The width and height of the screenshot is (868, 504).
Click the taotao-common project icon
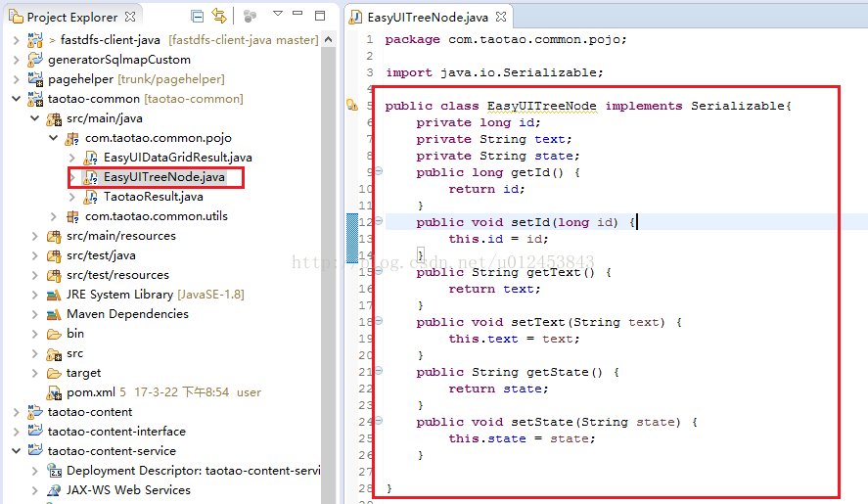coord(35,99)
